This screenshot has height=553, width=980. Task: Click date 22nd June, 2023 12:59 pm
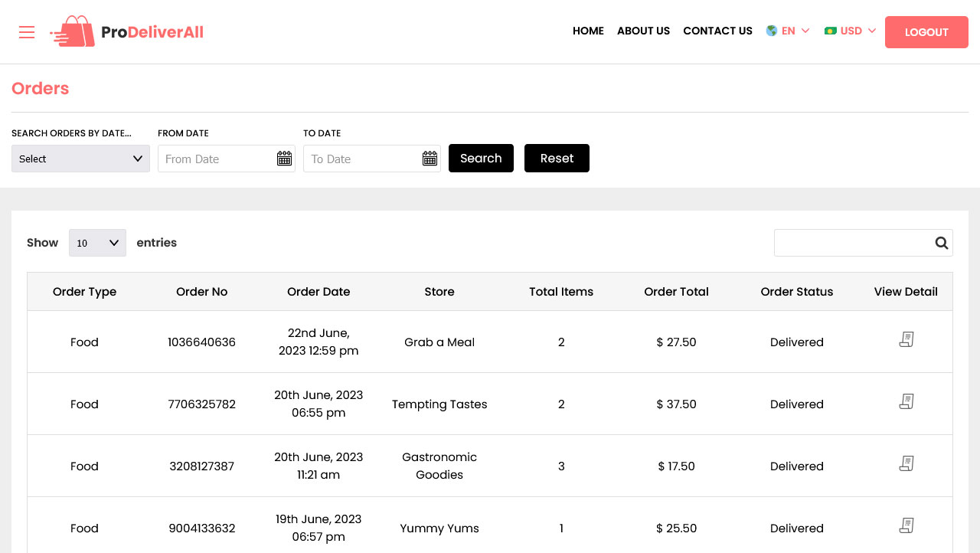click(318, 342)
